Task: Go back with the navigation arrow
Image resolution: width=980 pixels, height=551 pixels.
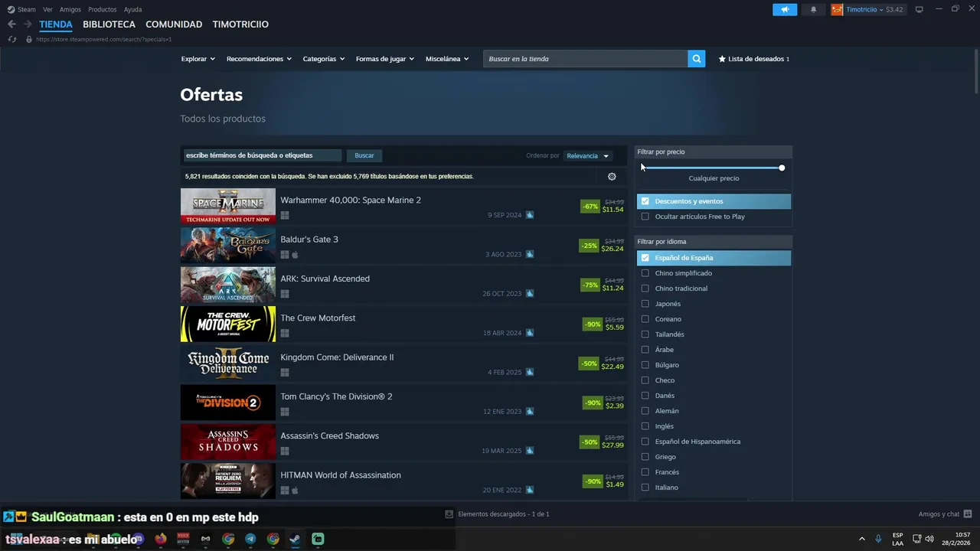Action: (x=11, y=24)
